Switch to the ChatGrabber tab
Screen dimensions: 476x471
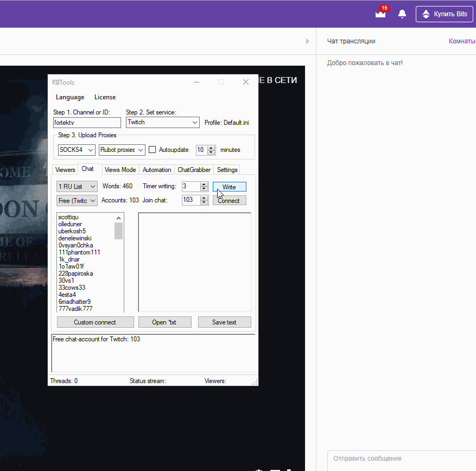194,170
